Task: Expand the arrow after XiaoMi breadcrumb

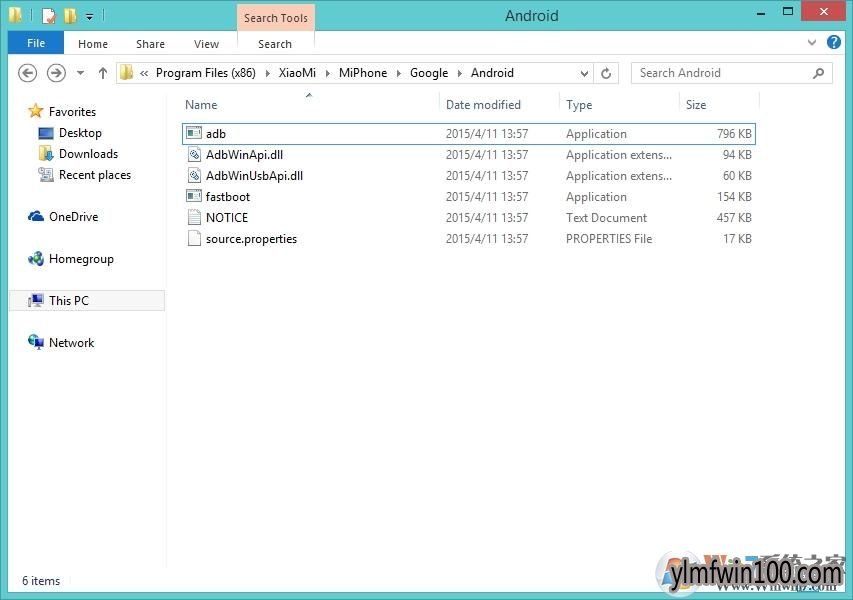Action: pos(327,73)
